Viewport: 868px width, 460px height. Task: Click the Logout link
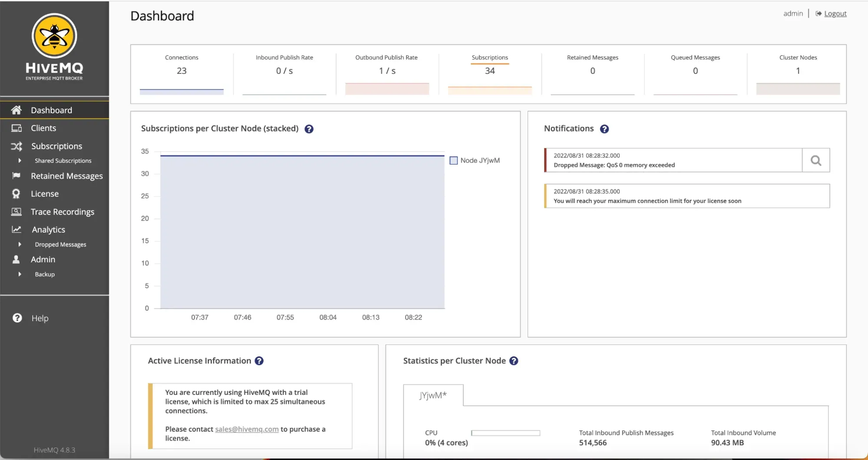click(x=835, y=13)
